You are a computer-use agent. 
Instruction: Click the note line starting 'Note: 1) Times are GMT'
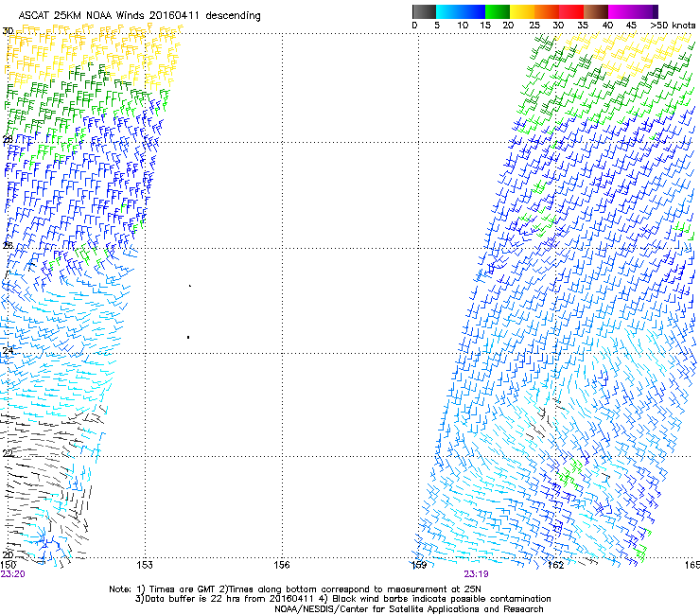(295, 589)
